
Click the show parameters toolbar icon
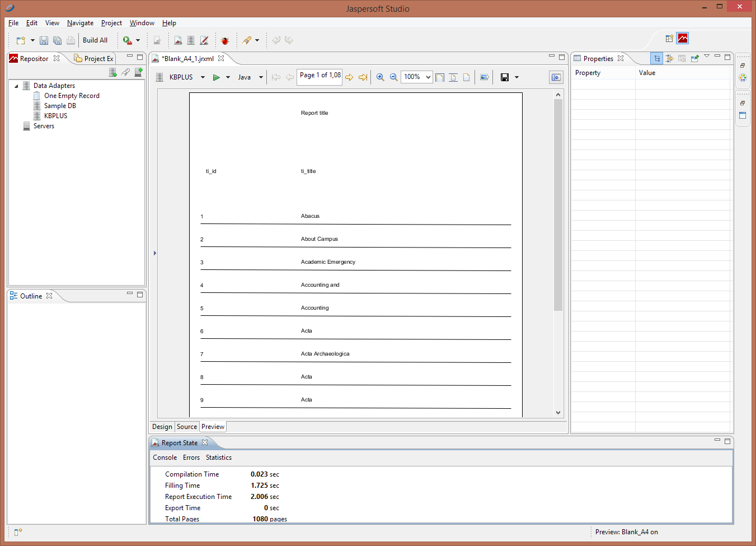coord(485,77)
